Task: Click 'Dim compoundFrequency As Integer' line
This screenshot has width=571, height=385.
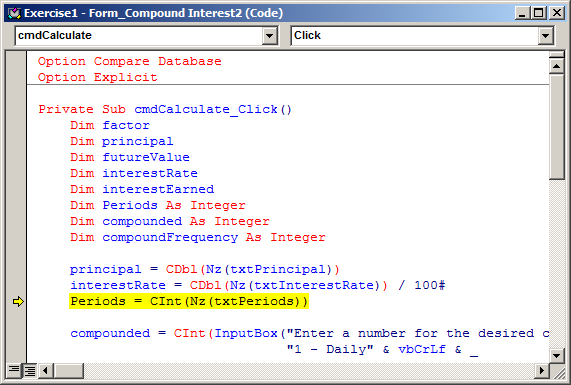Action: [x=198, y=237]
